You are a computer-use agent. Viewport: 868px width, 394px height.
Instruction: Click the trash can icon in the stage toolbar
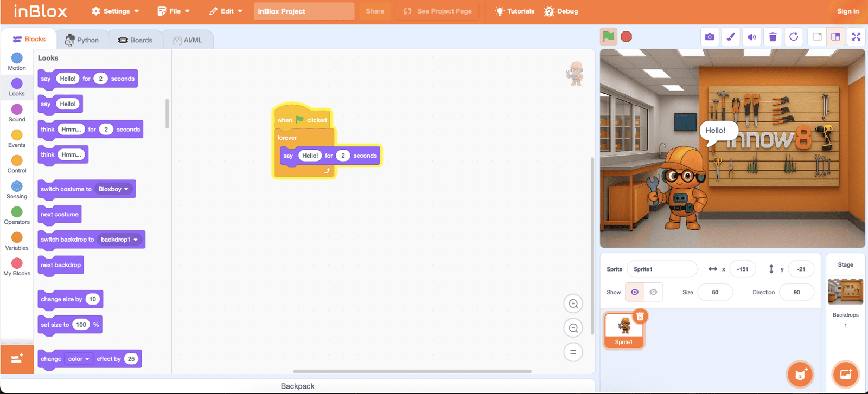[773, 37]
